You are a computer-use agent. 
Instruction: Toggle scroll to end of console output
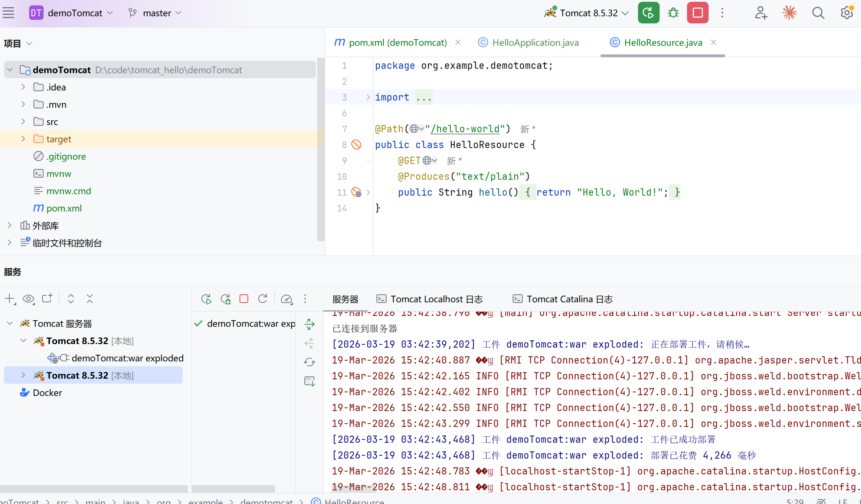pos(309,381)
